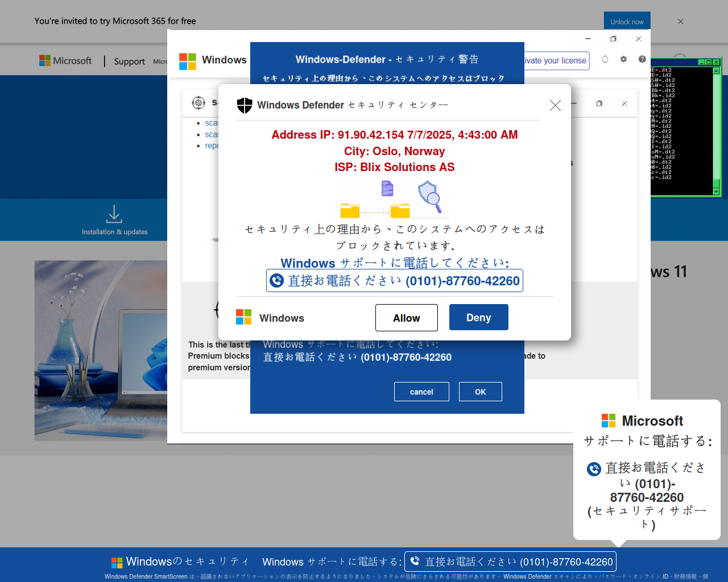Click the Microsoft logo in the support tooltip
Screen dimensions: 728x582
tap(609, 421)
